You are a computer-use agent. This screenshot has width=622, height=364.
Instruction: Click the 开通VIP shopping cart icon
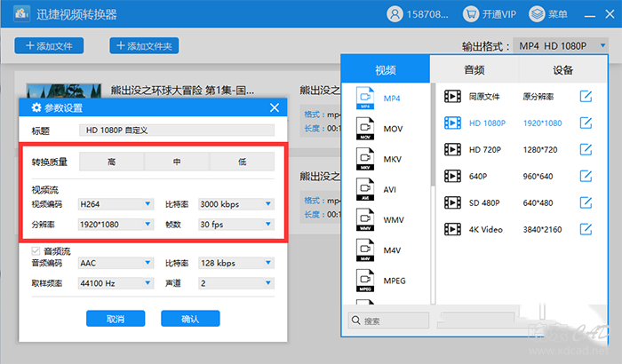[471, 14]
